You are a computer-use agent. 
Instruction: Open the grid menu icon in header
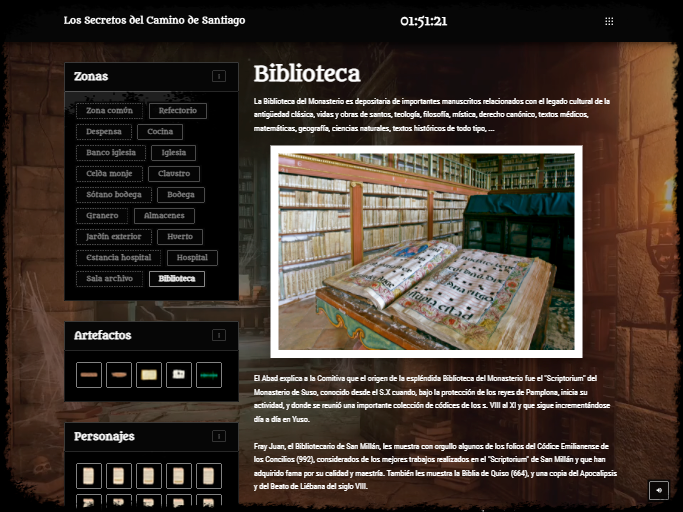click(609, 21)
